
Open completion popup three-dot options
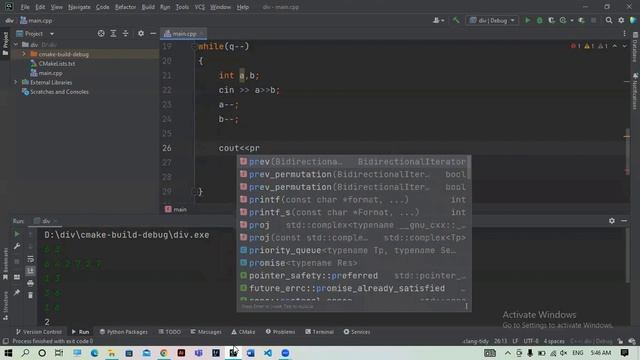point(466,306)
